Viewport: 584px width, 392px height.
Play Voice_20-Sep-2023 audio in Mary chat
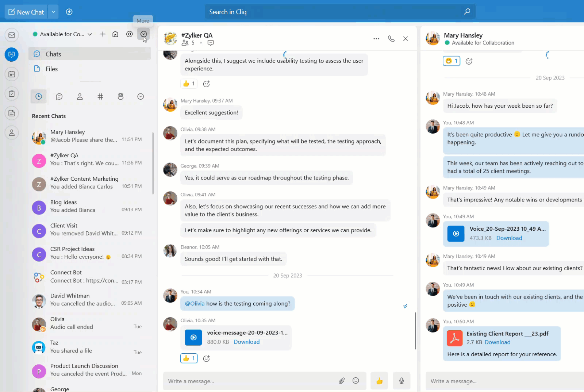pos(456,234)
